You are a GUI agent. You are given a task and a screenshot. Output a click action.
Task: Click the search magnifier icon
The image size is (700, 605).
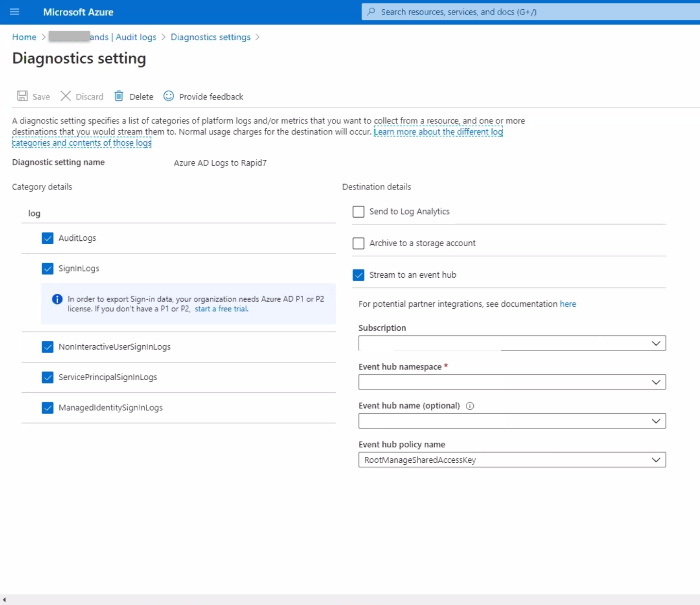point(371,12)
